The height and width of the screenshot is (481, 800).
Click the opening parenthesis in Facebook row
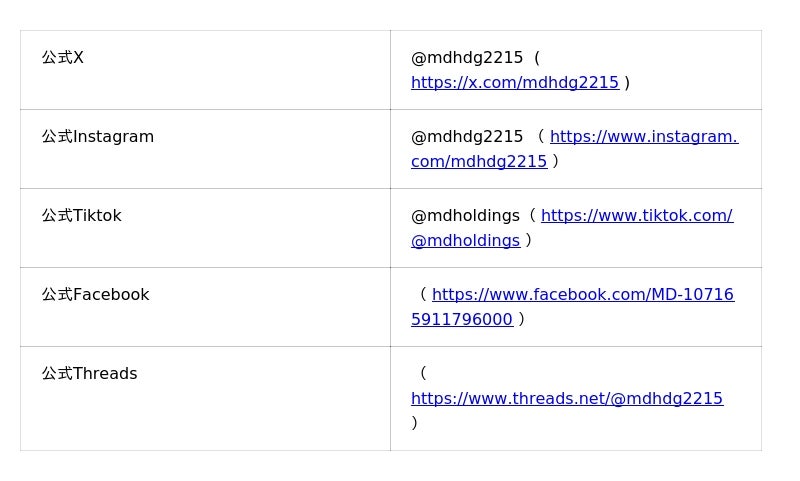coord(423,295)
